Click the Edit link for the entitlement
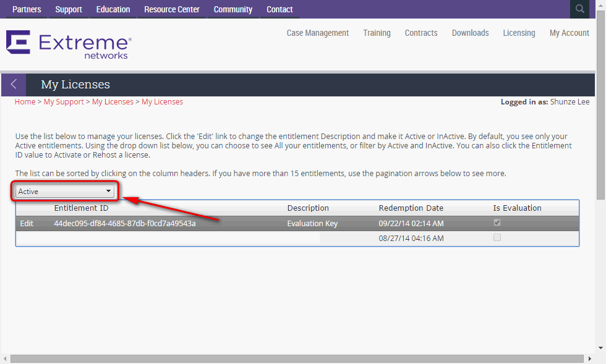Image resolution: width=606 pixels, height=364 pixels. [27, 223]
